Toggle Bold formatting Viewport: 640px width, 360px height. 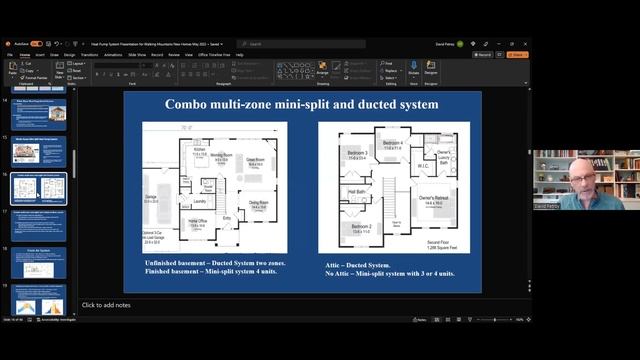[x=97, y=74]
